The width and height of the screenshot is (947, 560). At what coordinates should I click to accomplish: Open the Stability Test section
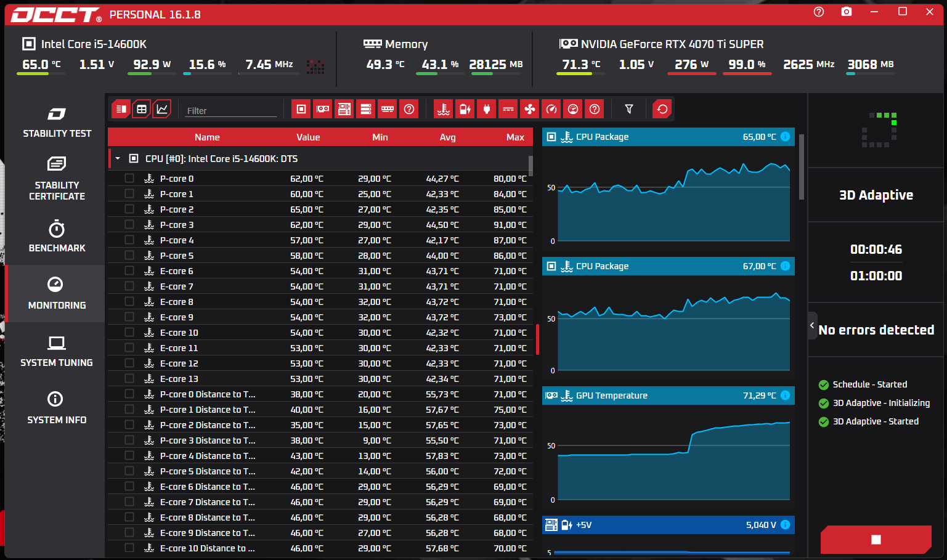57,122
